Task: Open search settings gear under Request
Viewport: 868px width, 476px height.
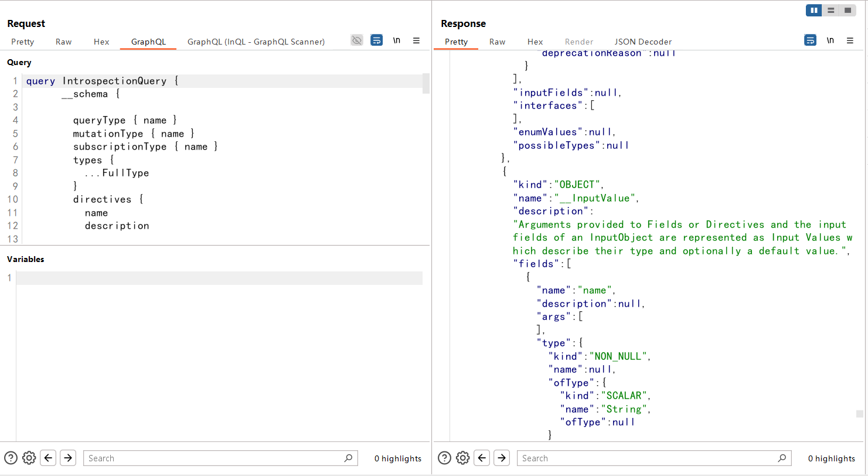Action: point(29,458)
